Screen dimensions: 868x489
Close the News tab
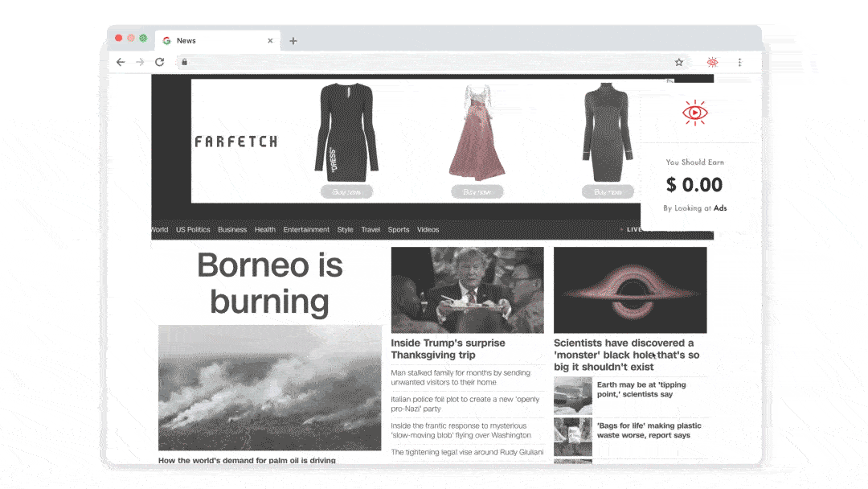point(270,40)
